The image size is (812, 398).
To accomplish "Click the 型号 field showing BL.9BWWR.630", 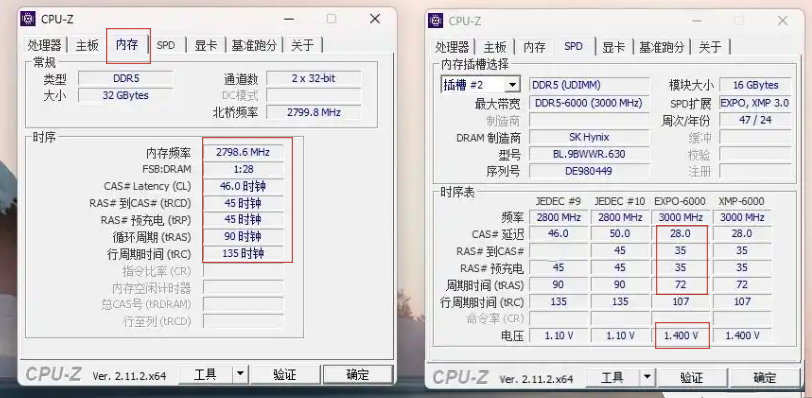I will coord(589,154).
